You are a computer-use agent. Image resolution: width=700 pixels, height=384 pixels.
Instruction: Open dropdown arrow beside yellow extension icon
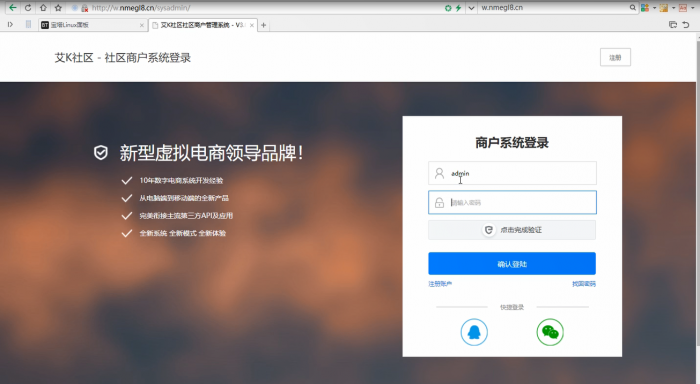[x=673, y=8]
